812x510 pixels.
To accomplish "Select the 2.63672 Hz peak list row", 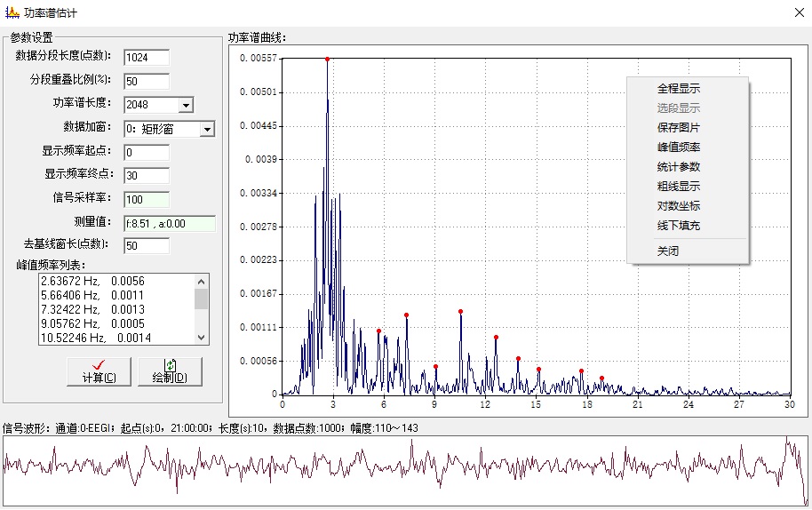I will (116, 281).
